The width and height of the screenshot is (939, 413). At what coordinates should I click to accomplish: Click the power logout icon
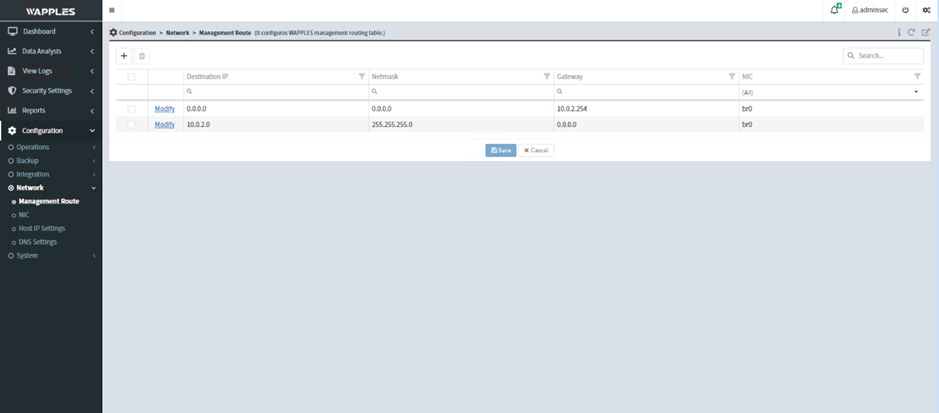coord(905,10)
